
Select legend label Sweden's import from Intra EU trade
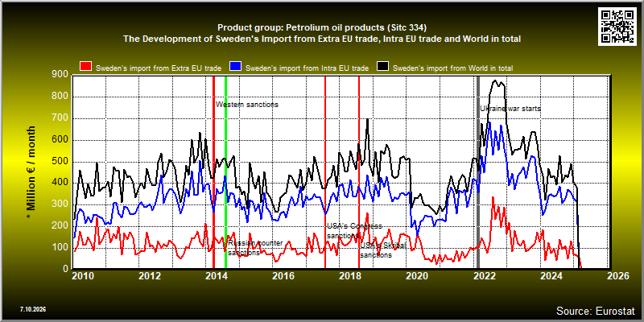click(x=307, y=68)
